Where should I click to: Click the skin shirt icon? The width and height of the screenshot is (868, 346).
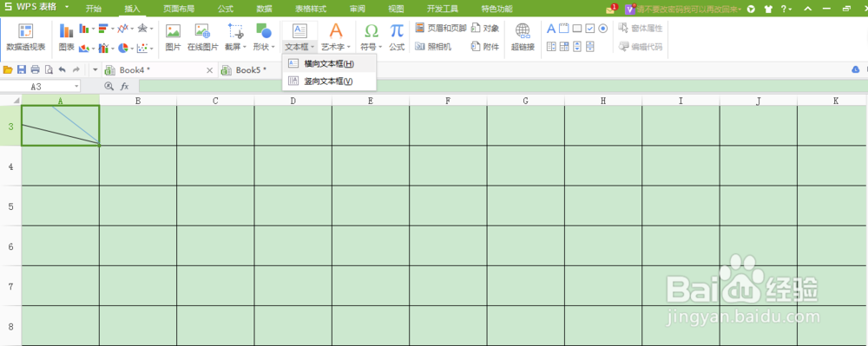coord(767,9)
